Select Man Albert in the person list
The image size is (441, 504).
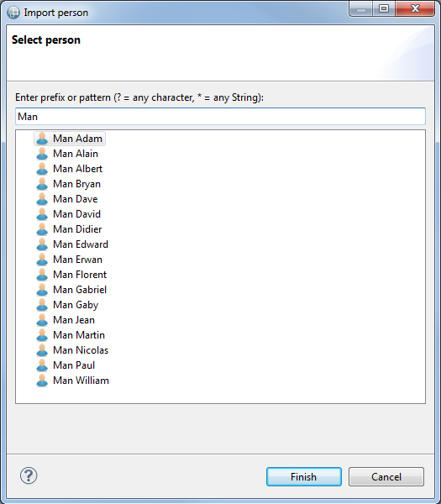tap(78, 169)
